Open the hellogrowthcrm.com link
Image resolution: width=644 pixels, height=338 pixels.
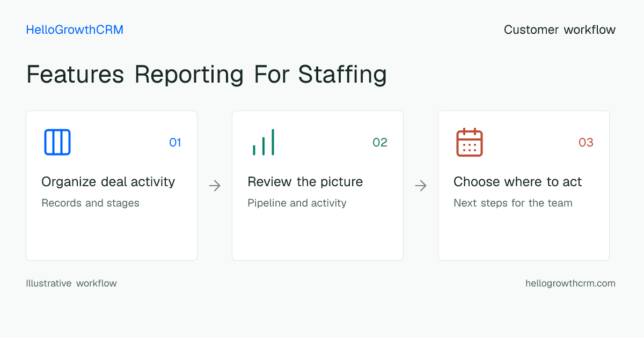pos(570,283)
